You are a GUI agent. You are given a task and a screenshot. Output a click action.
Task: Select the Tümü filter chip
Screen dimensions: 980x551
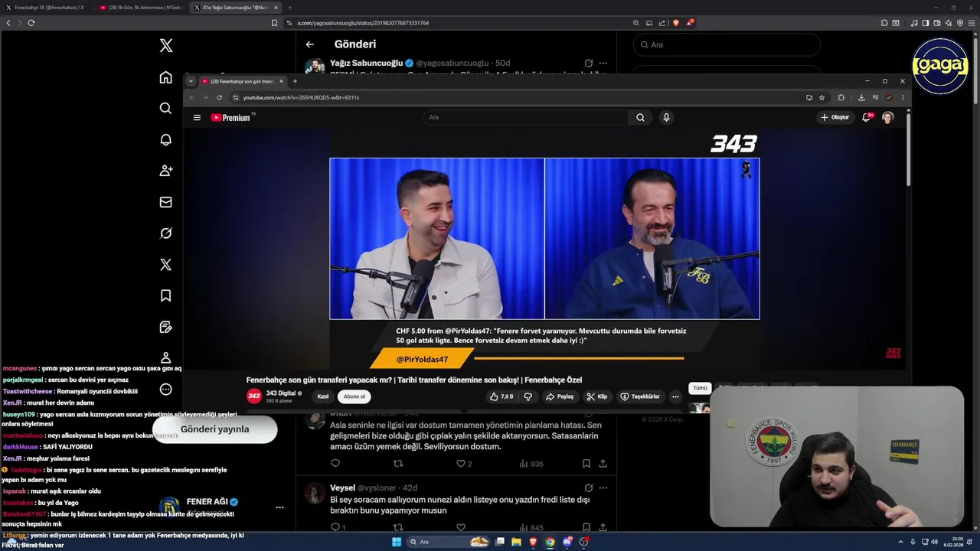pyautogui.click(x=700, y=388)
